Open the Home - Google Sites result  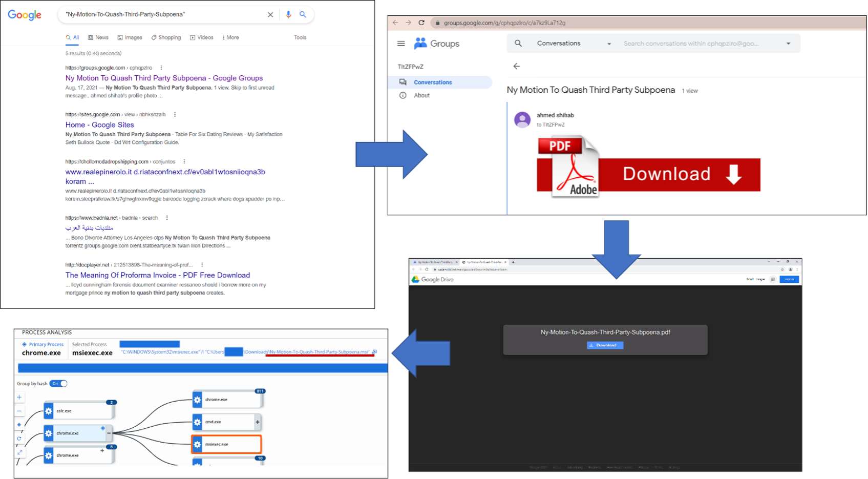(x=100, y=124)
